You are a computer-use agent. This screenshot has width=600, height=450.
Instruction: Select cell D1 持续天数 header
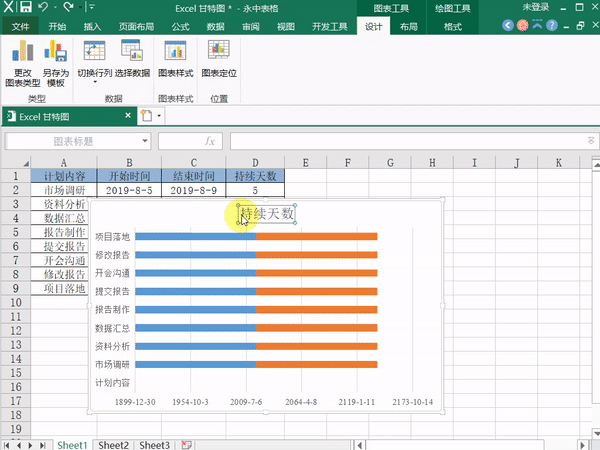255,176
